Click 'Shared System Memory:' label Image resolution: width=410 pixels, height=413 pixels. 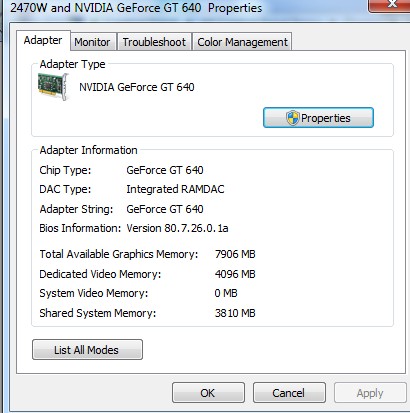tap(97, 313)
